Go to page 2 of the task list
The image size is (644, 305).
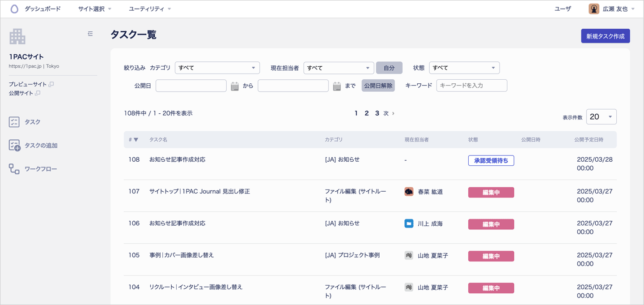click(x=367, y=113)
